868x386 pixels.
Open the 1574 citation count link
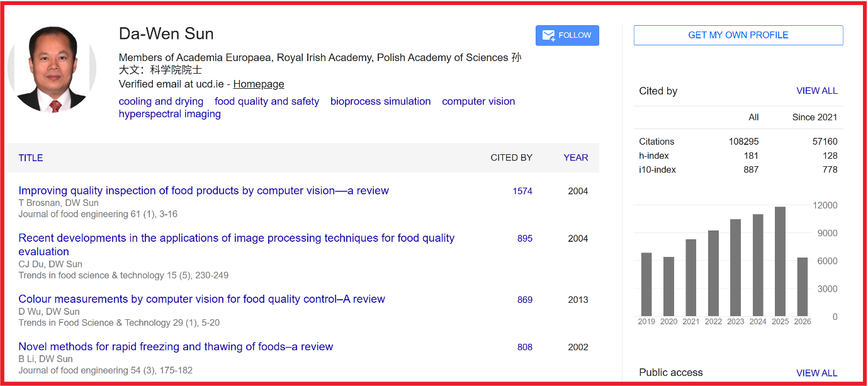point(522,191)
